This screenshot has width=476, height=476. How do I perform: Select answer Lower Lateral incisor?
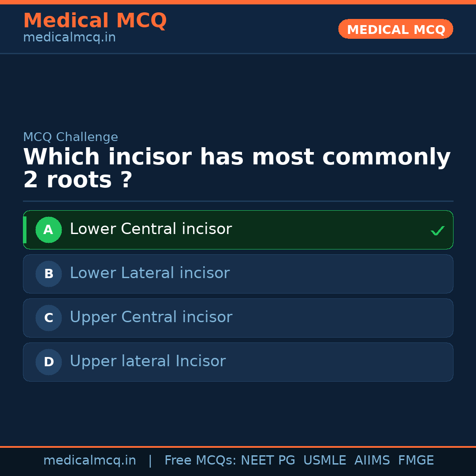click(149, 273)
